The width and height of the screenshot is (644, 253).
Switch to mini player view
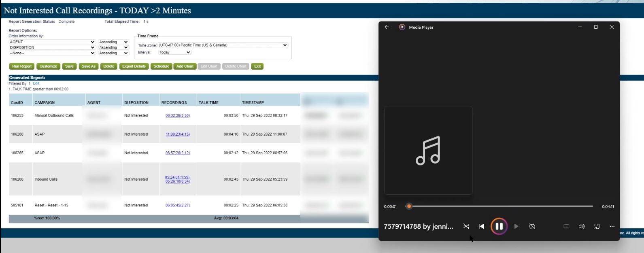click(x=597, y=226)
